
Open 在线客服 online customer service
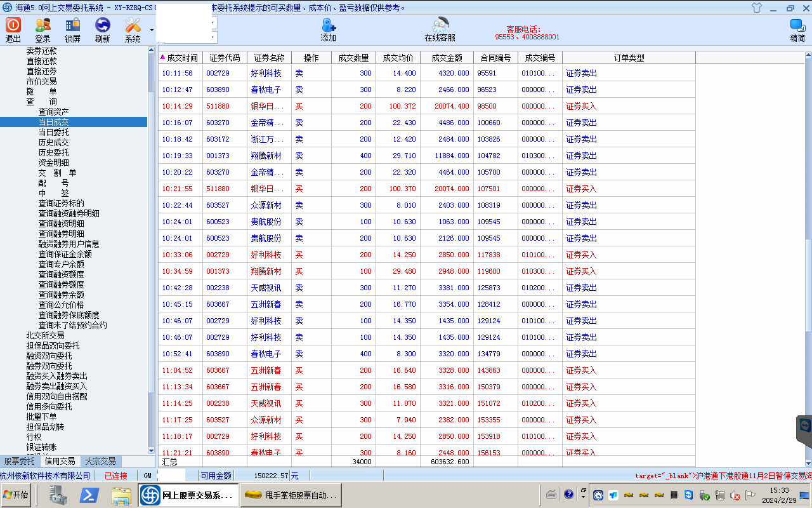click(440, 29)
